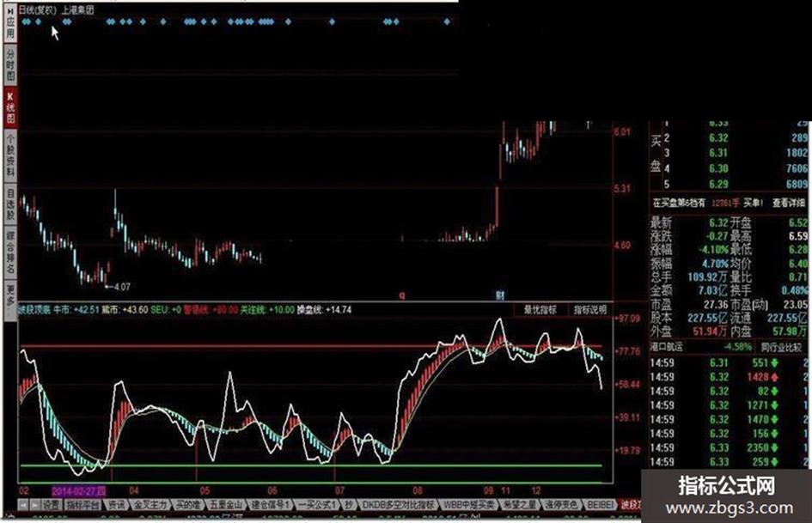Select the 资讯 indicator tab

coord(117,504)
